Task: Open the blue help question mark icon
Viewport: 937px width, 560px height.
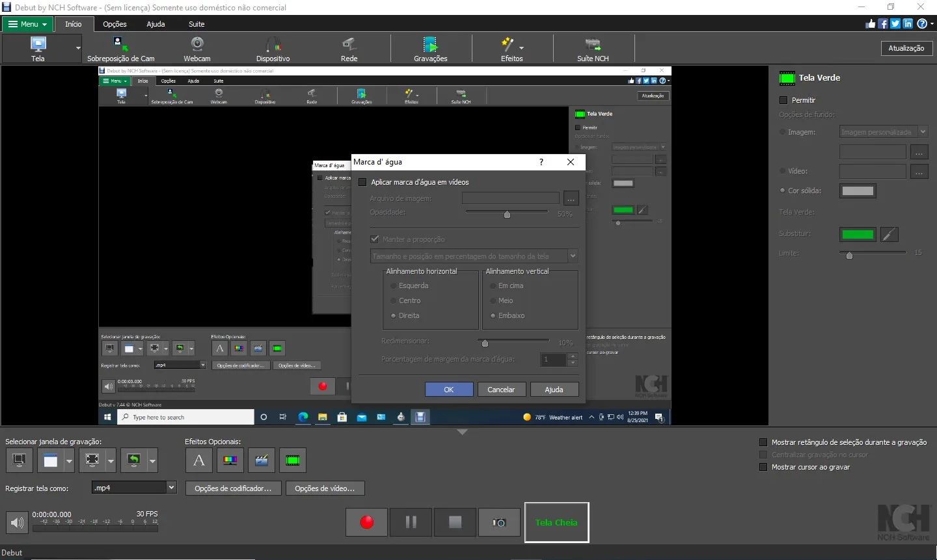Action: point(922,23)
